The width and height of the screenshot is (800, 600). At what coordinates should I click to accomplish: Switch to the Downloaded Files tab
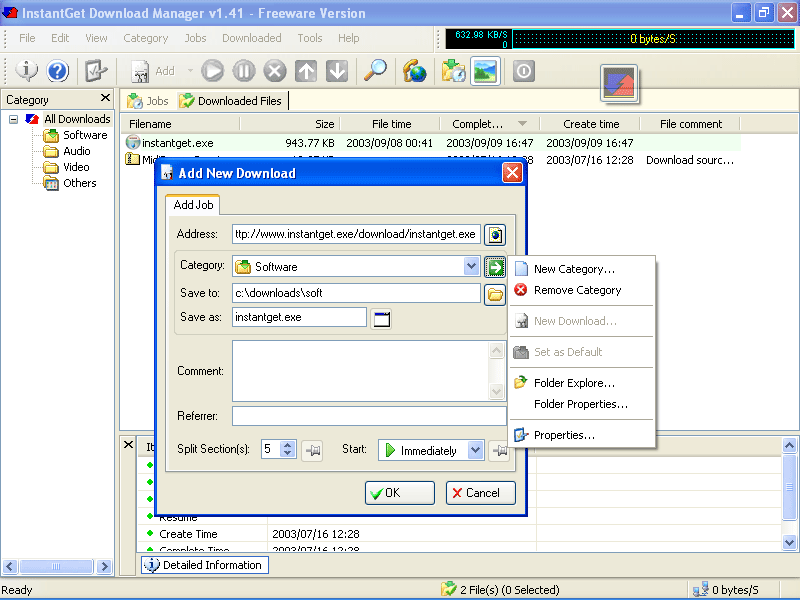click(x=231, y=101)
